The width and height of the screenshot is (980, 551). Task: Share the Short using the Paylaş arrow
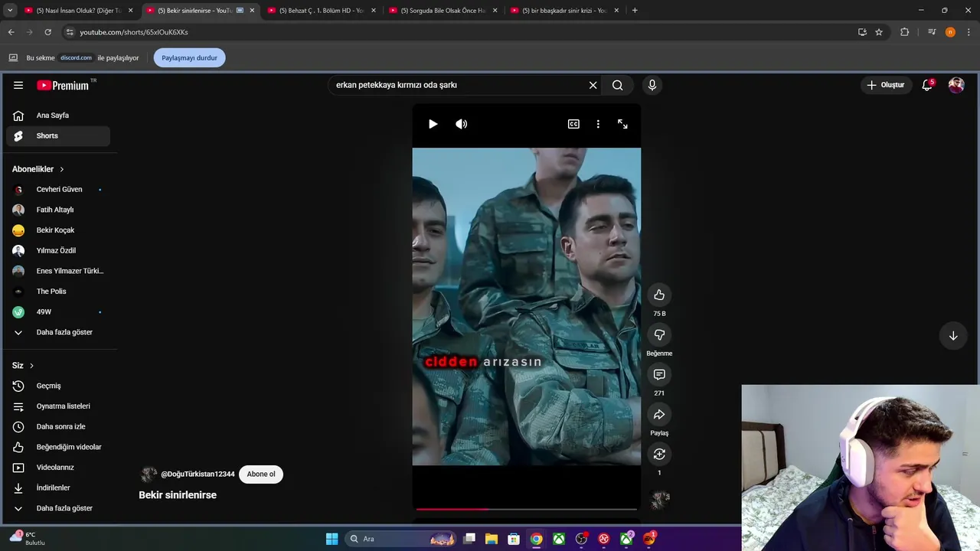click(659, 414)
